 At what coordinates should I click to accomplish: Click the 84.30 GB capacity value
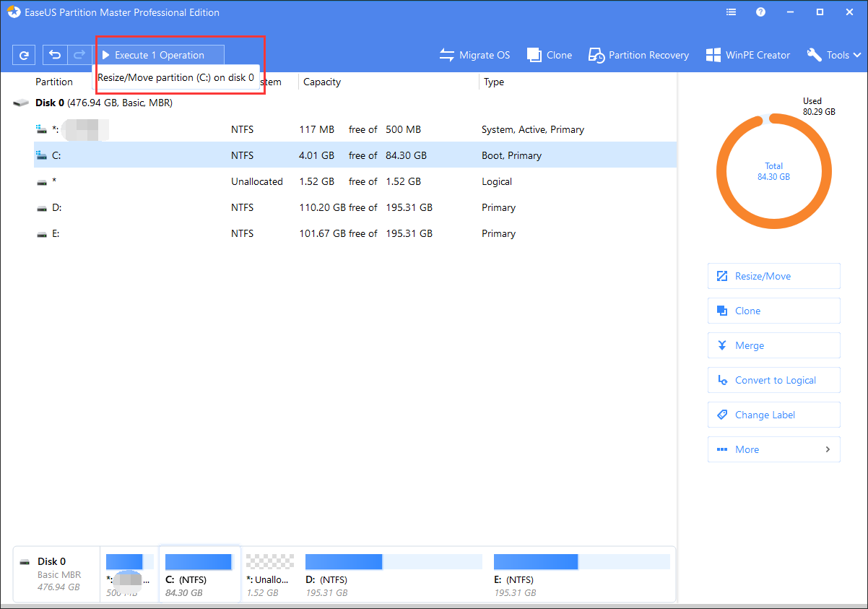(x=406, y=155)
